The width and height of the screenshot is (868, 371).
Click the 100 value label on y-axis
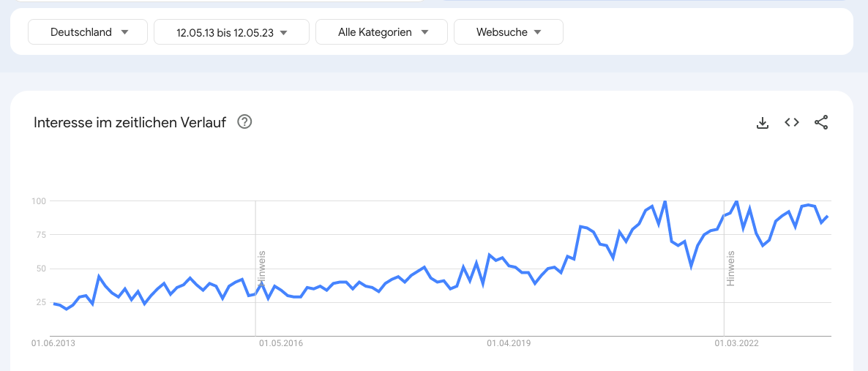tap(37, 201)
